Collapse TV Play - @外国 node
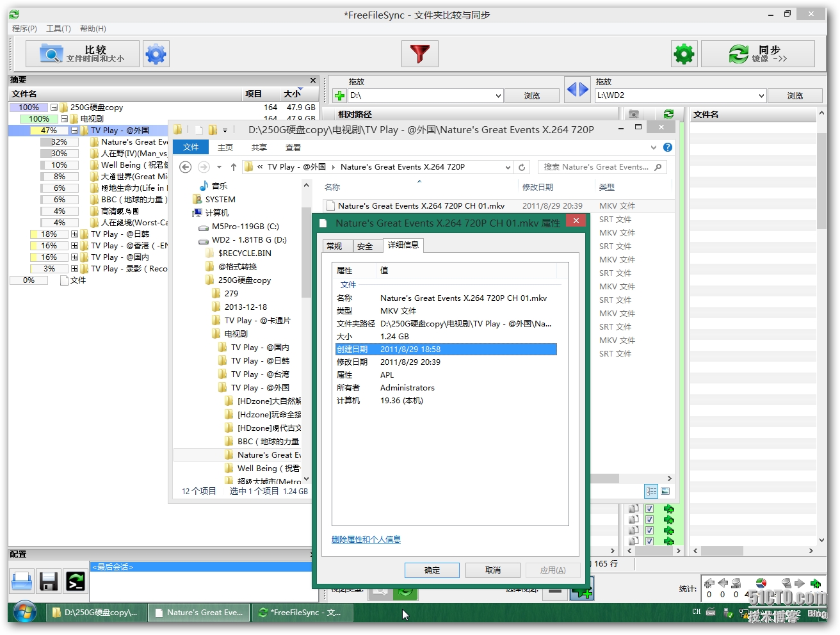Viewport: 840px width, 635px height. coord(74,131)
